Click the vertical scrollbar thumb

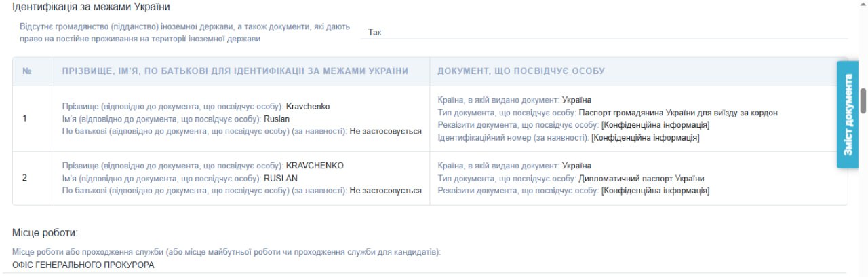(x=863, y=100)
